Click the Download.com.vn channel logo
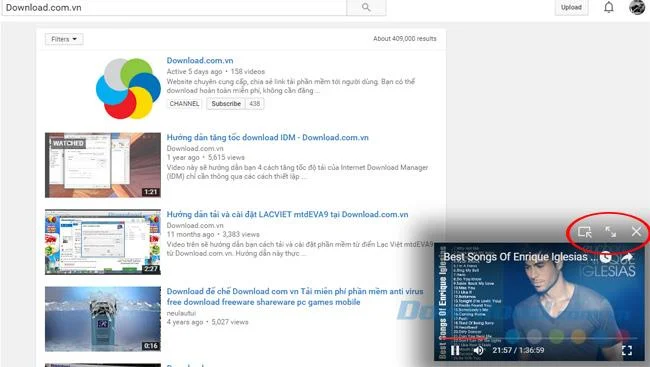The image size is (650, 367). 128,88
